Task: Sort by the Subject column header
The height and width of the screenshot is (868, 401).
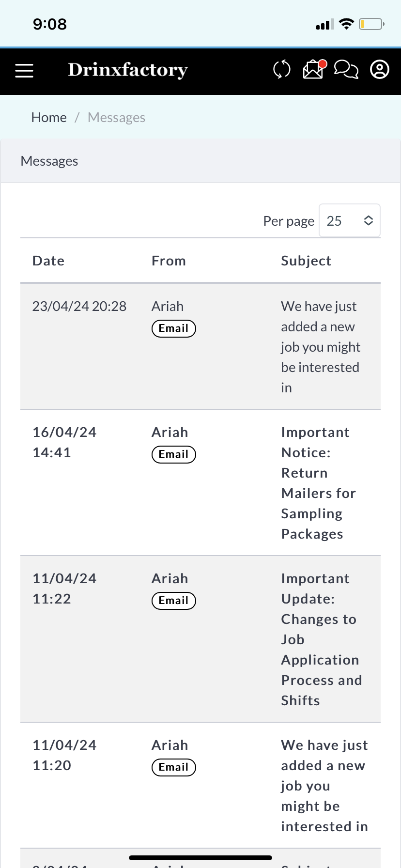Action: tap(306, 261)
